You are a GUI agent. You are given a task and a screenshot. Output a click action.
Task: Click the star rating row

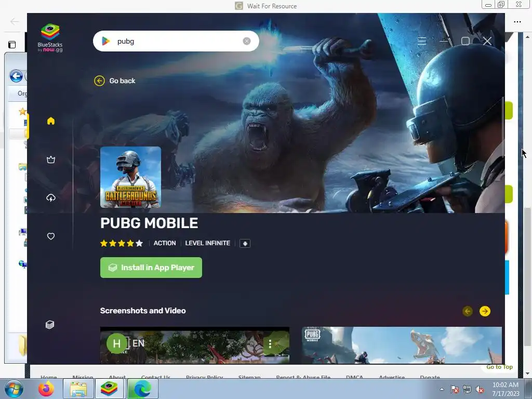pos(122,243)
